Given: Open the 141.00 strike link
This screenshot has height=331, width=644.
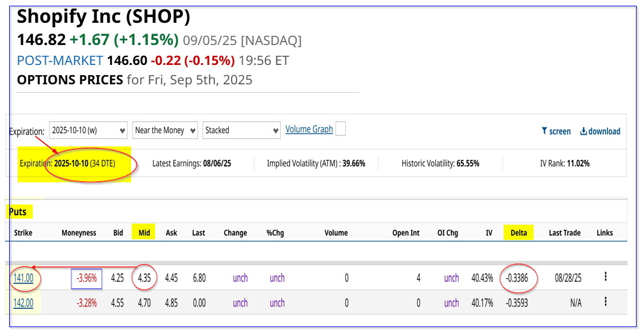Looking at the screenshot, I should pos(23,278).
